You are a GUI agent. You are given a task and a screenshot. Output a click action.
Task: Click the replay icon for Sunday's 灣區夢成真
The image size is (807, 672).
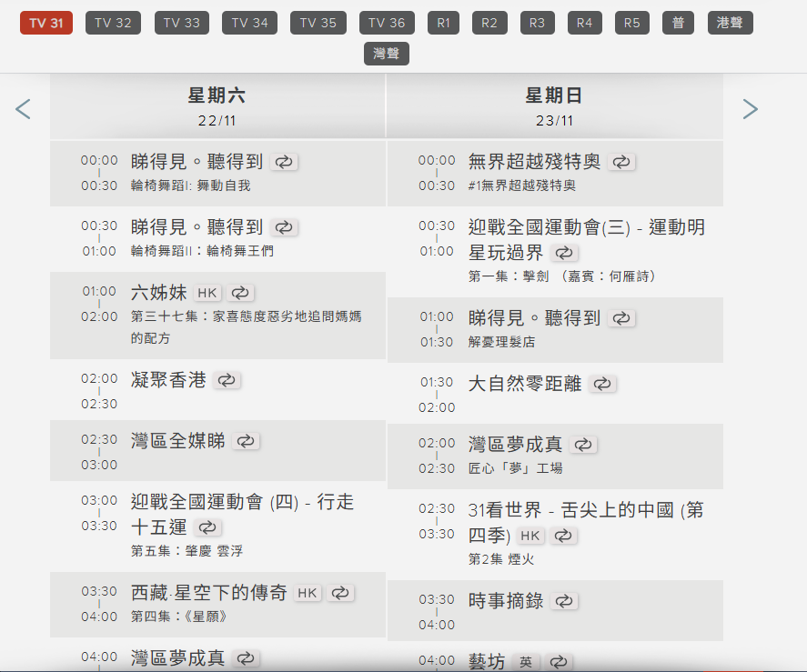tap(586, 445)
